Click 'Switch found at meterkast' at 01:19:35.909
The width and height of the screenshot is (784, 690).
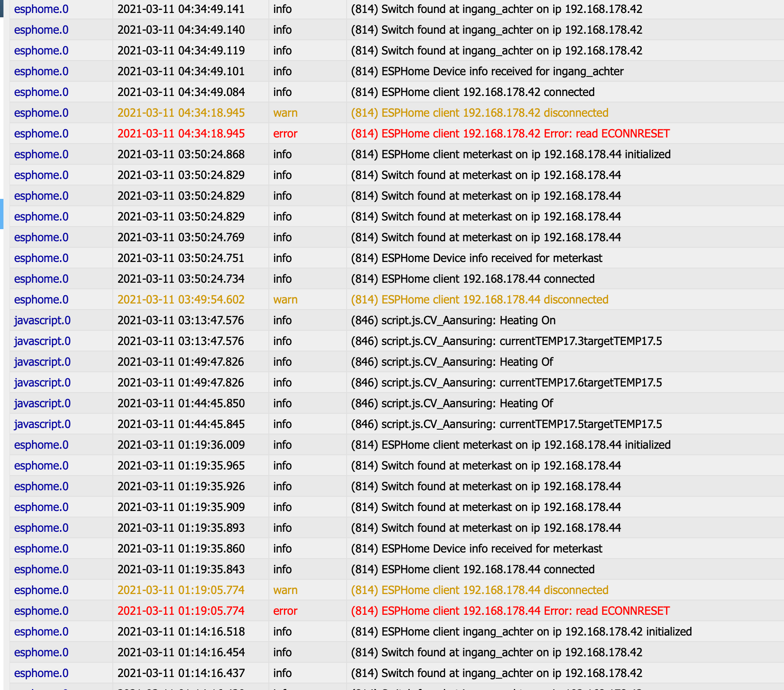point(486,507)
